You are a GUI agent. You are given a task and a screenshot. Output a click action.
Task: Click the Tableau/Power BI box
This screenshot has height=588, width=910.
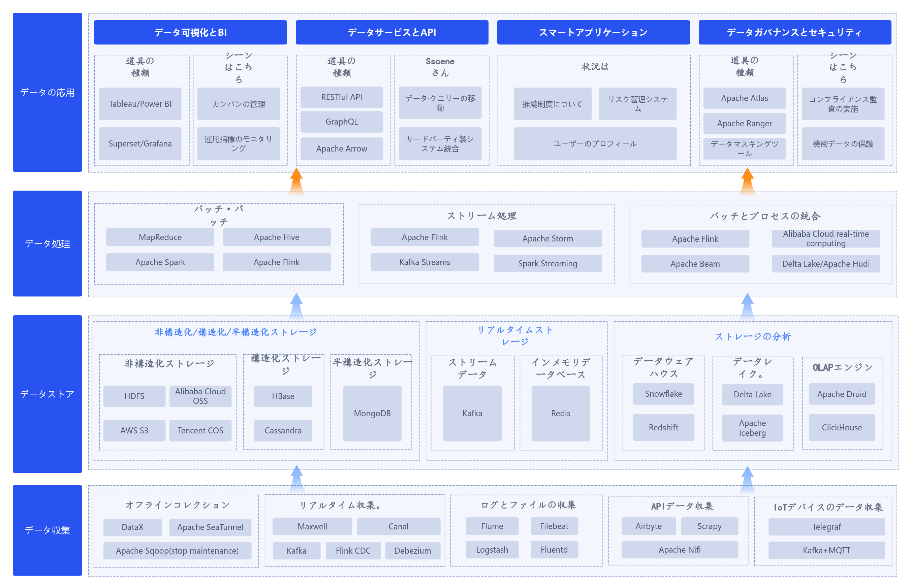pos(140,104)
